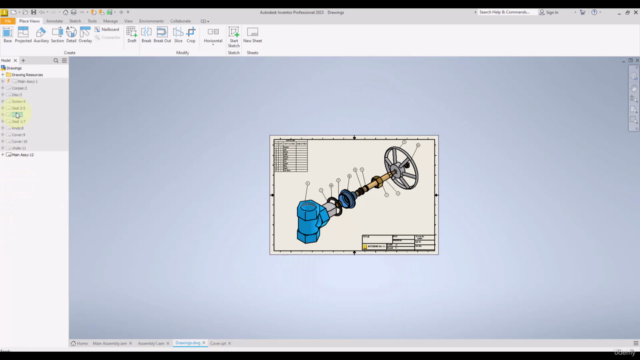This screenshot has height=360, width=640.
Task: Expand the Knob:8 sheet node
Action: (x=3, y=128)
